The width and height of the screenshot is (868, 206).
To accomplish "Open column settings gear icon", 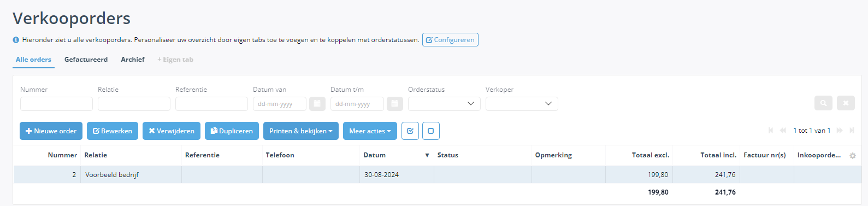I will (x=853, y=156).
